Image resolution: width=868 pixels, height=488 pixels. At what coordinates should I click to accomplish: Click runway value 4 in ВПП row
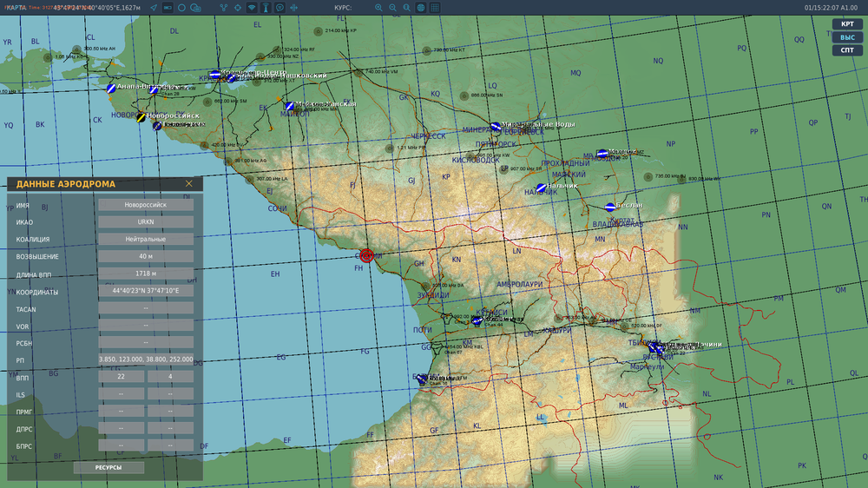coord(170,377)
